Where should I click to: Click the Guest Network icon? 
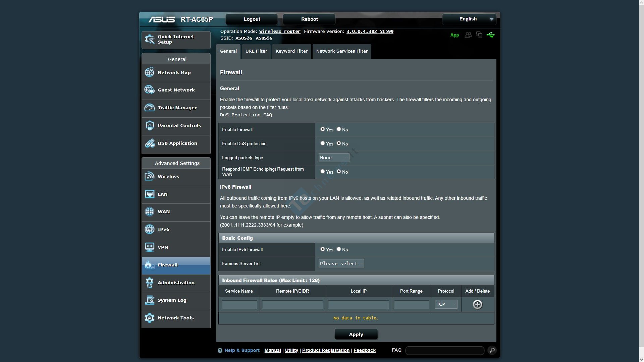(150, 90)
